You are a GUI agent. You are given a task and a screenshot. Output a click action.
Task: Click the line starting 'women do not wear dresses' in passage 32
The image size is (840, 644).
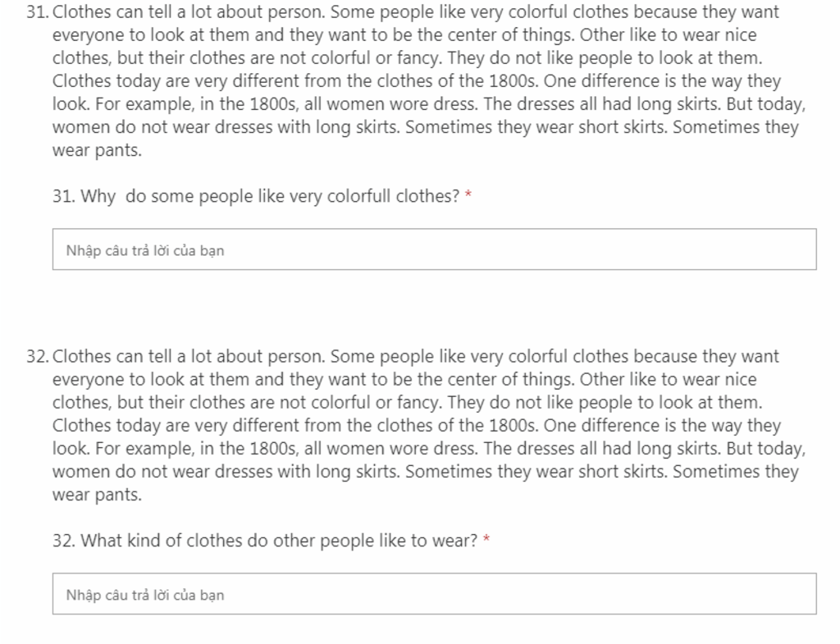tap(426, 472)
